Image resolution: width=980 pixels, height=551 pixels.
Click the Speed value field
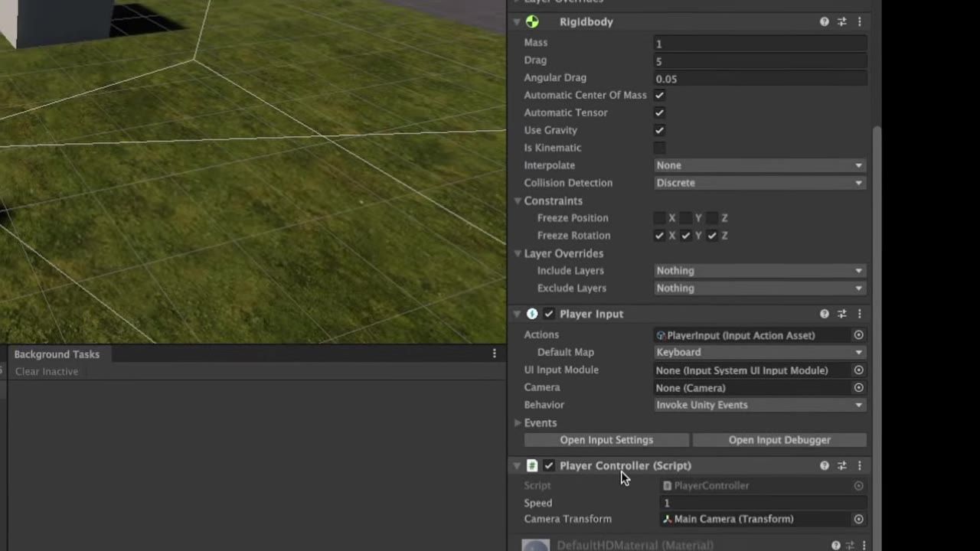coord(763,503)
